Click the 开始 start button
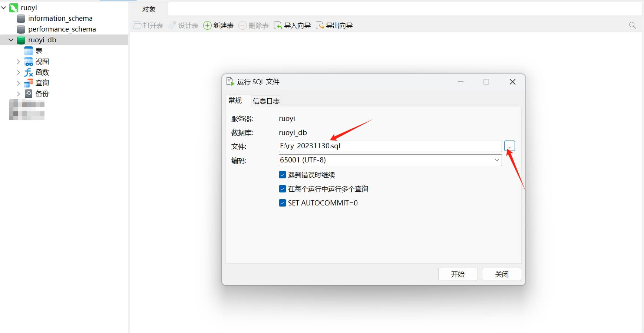 [458, 274]
